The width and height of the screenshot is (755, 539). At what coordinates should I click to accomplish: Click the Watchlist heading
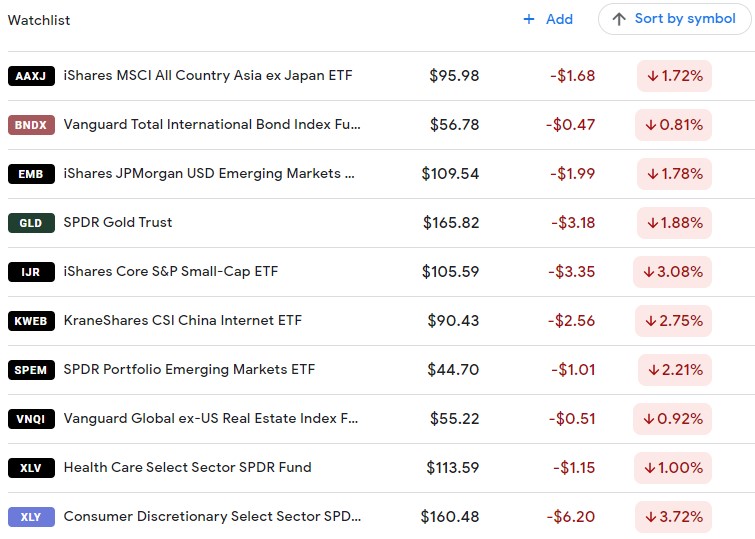point(39,20)
